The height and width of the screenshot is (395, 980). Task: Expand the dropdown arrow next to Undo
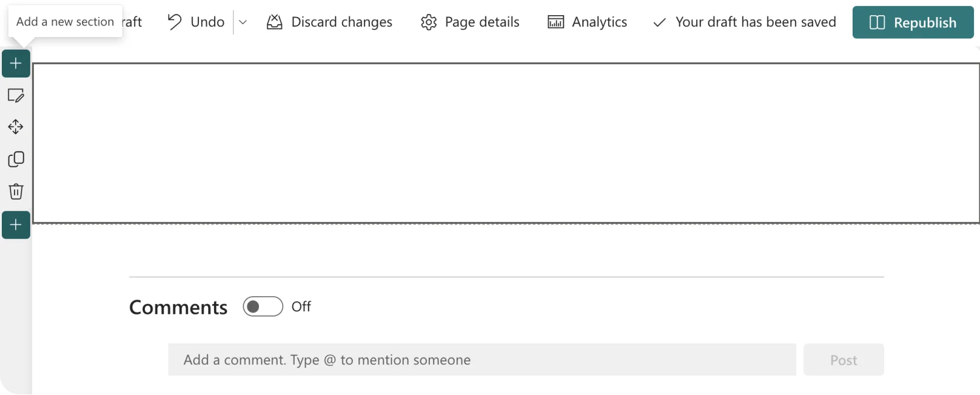tap(243, 22)
